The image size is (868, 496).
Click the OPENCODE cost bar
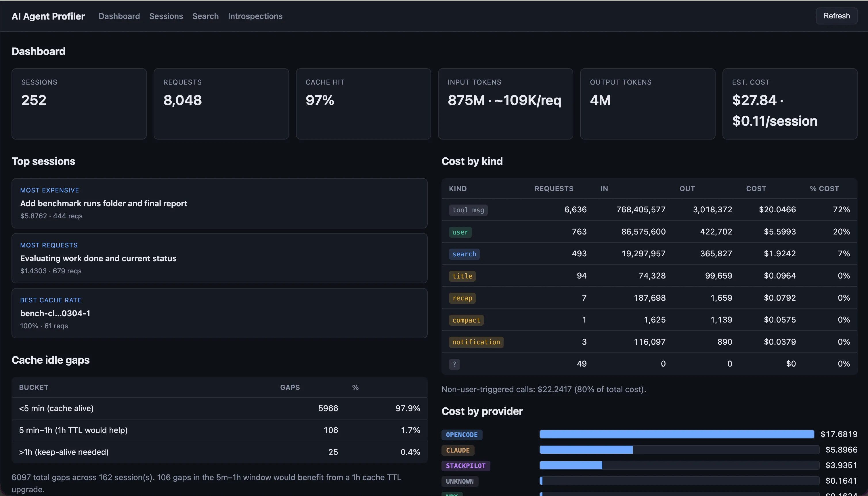[677, 434]
